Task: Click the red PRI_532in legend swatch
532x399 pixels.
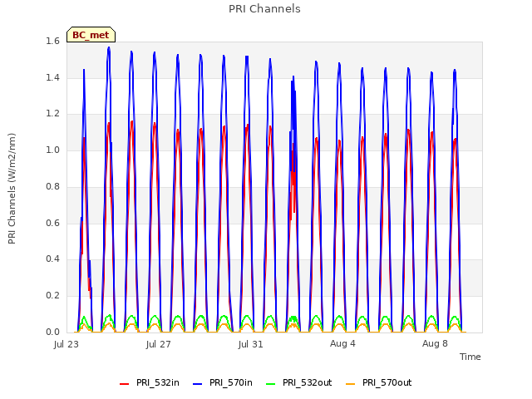Action: (124, 384)
